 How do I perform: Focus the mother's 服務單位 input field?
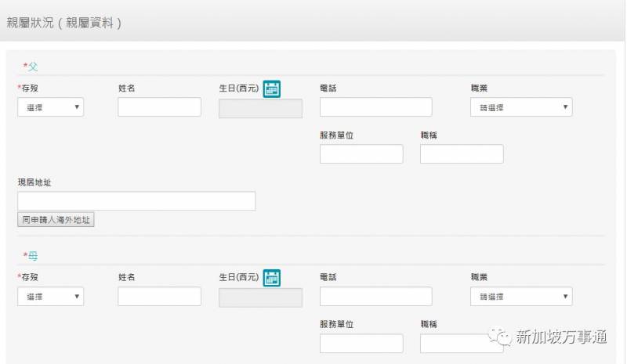coord(361,344)
